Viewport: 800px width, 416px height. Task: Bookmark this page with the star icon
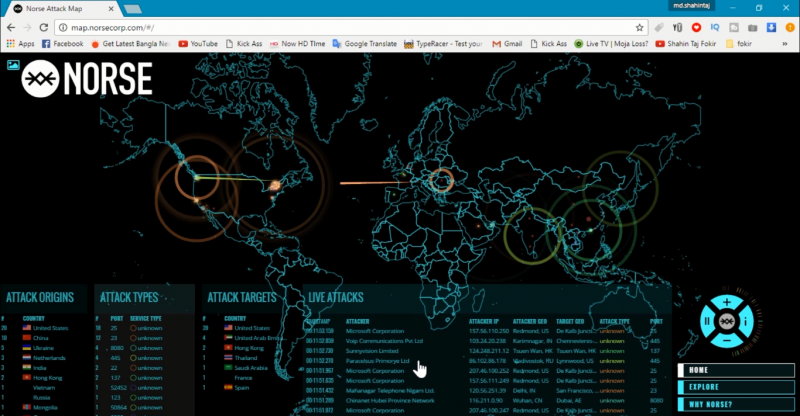639,28
